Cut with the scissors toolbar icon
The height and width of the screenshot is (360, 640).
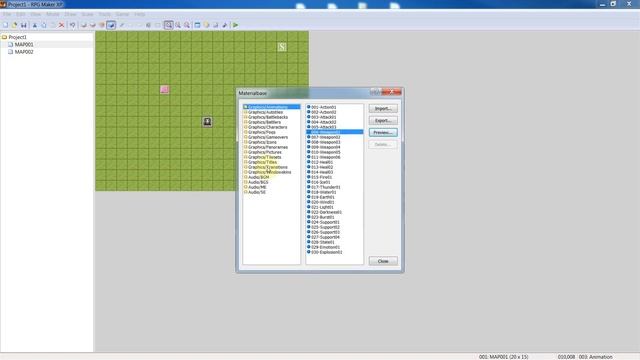click(x=35, y=25)
